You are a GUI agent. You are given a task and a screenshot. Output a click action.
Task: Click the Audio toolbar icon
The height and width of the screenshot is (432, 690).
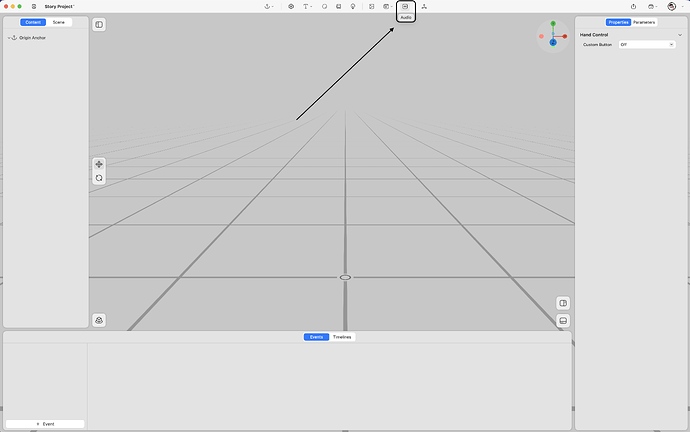pyautogui.click(x=405, y=7)
